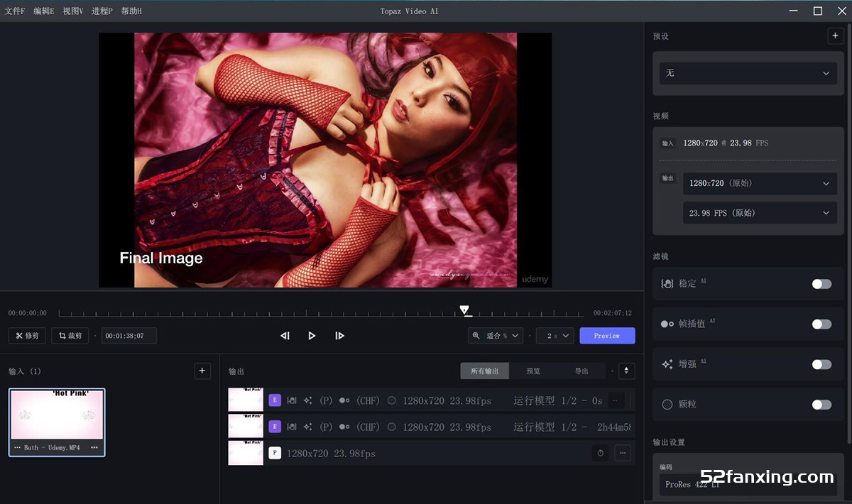Click the timecode field 00:01:38;07
Viewport: 852px width, 504px height.
click(x=129, y=336)
